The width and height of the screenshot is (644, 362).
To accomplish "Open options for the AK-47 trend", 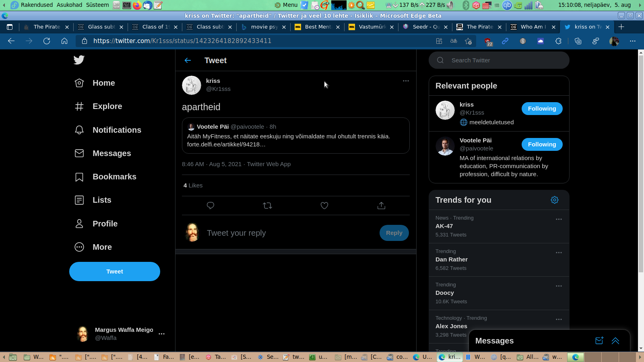I will [x=559, y=219].
